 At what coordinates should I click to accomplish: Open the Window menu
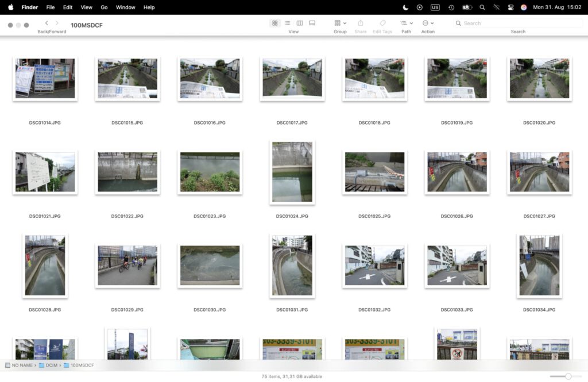point(125,7)
